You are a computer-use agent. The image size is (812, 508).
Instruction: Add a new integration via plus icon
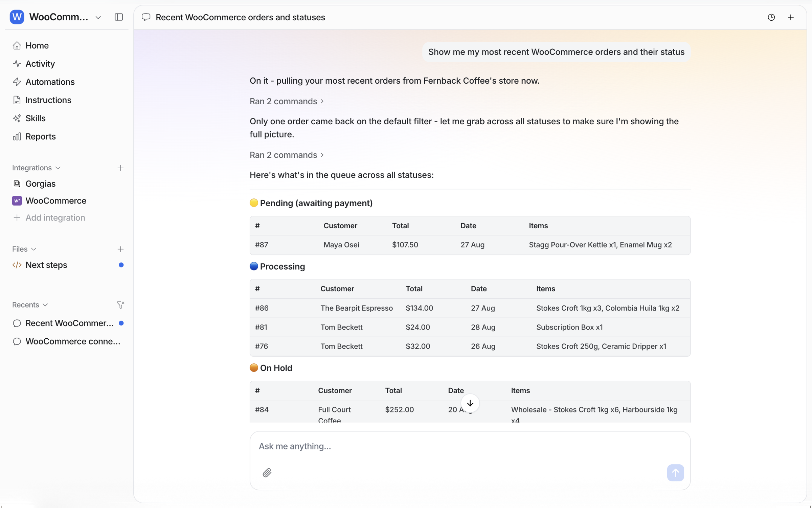pyautogui.click(x=120, y=168)
